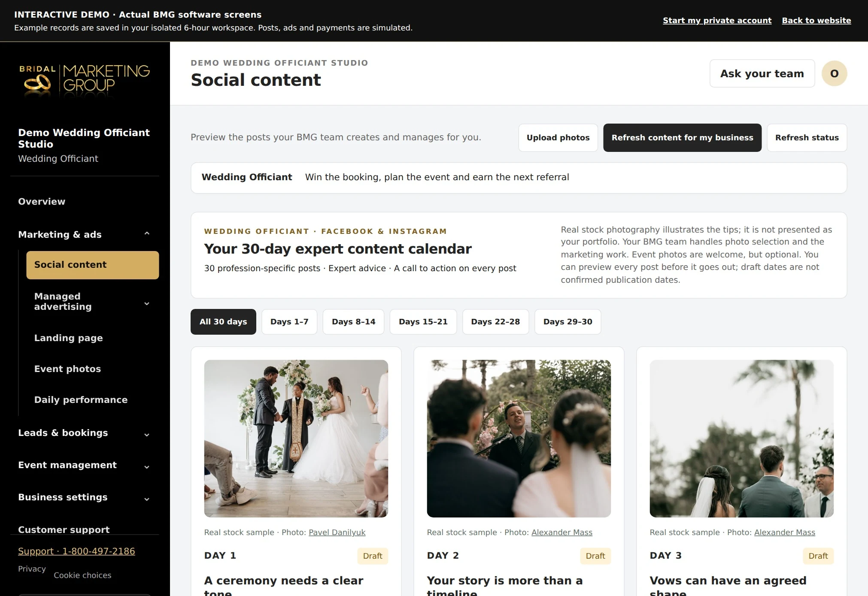Filter posts to Days 22–28
This screenshot has width=868, height=596.
pyautogui.click(x=495, y=322)
